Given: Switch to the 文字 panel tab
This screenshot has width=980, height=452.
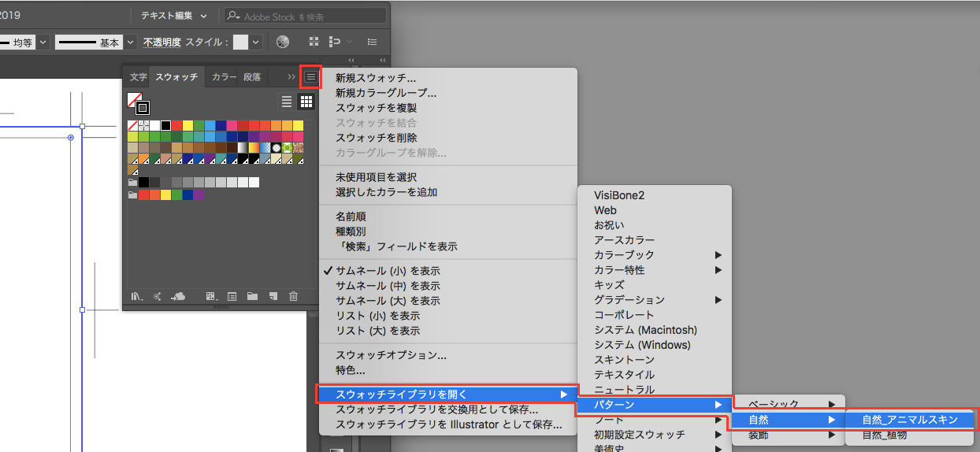Looking at the screenshot, I should (x=139, y=77).
